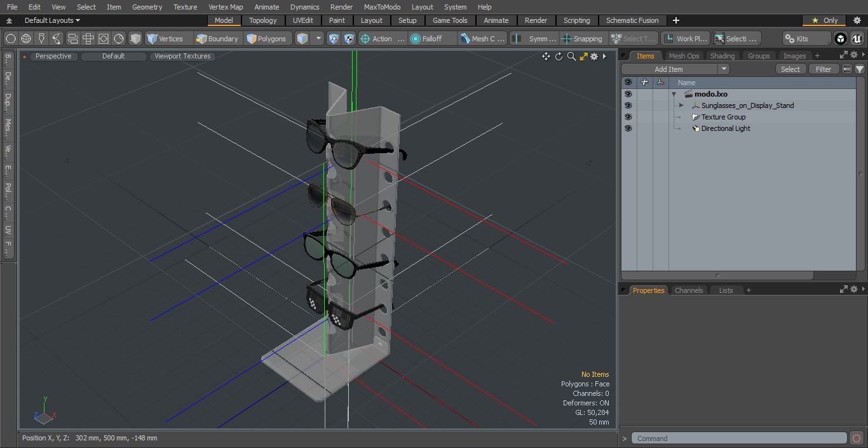The height and width of the screenshot is (448, 868).
Task: Click the square-with-circle toolbar icon
Action: tap(103, 39)
